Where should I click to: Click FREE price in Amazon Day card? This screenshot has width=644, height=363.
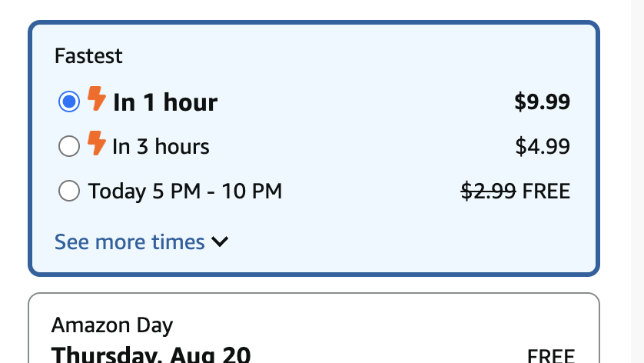550,355
